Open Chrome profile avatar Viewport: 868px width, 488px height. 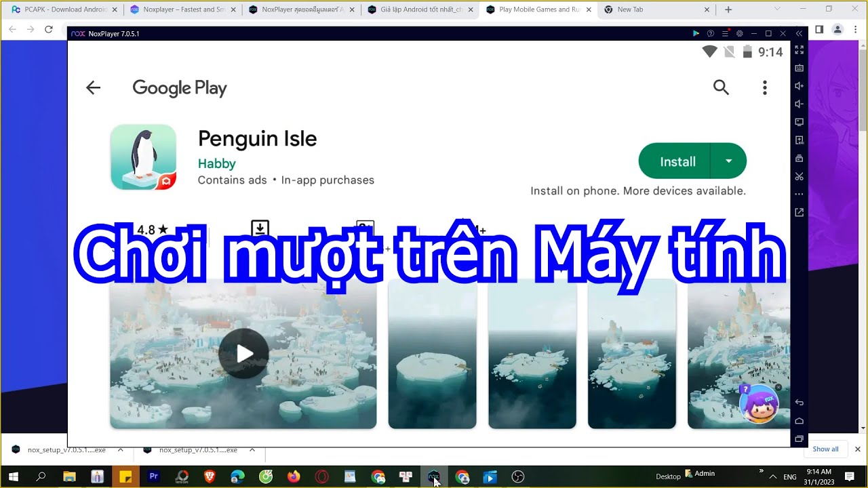(837, 29)
